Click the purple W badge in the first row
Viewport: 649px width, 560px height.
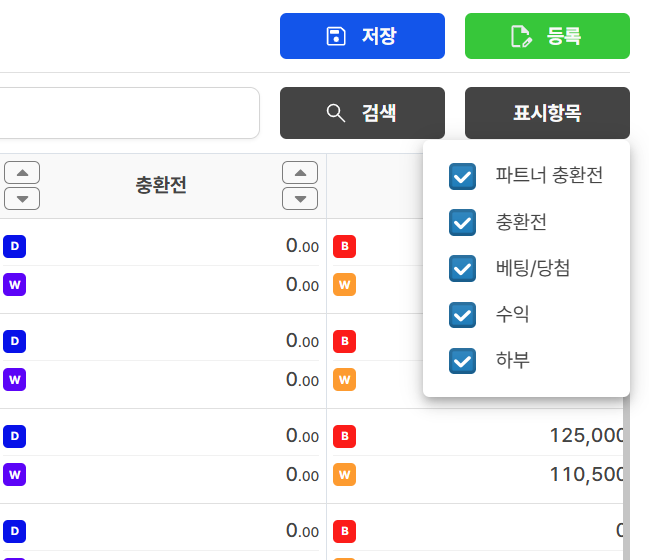coord(15,285)
